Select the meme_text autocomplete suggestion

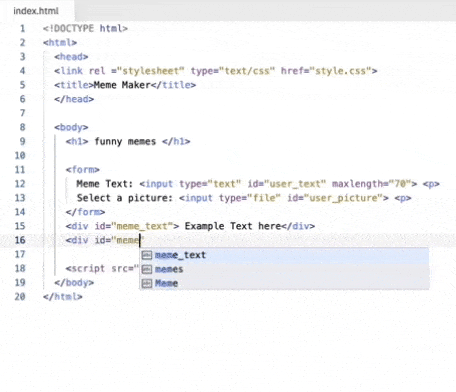tap(284, 255)
